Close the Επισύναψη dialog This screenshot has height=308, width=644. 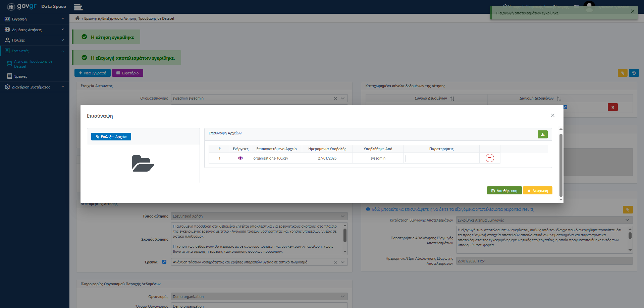(553, 116)
